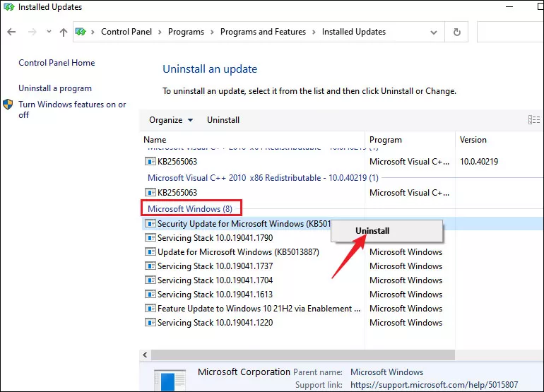Go back with the back arrow

point(11,32)
